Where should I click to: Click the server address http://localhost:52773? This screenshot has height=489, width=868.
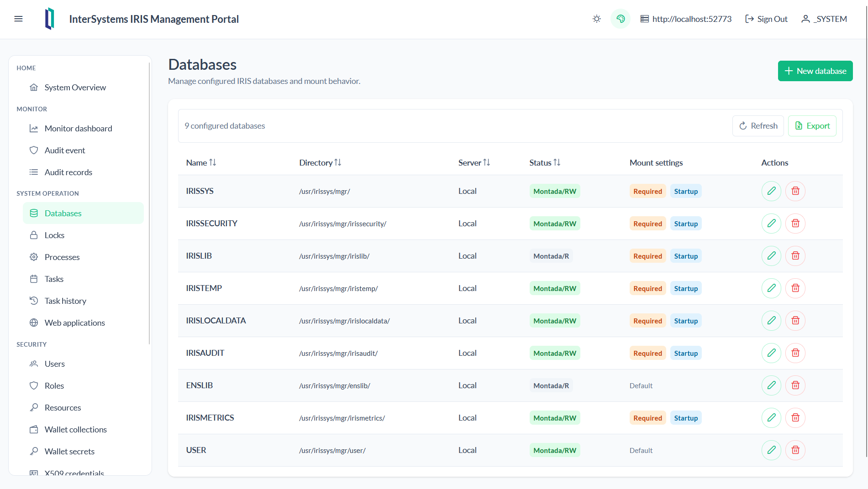[686, 19]
